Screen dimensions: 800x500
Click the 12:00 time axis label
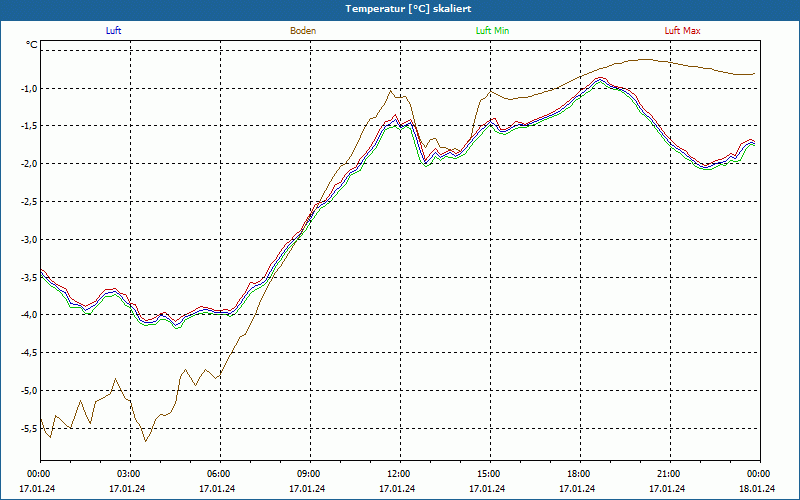coord(397,473)
